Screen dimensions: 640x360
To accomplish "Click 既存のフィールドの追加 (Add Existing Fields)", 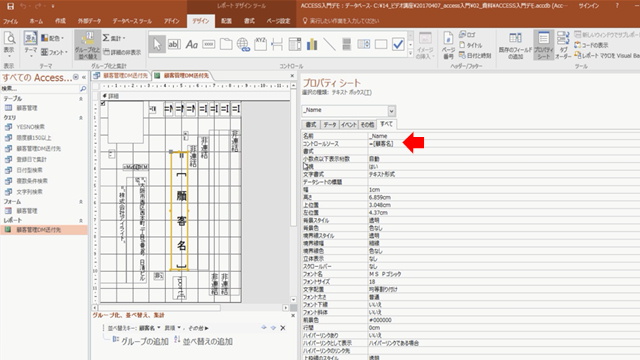I will pyautogui.click(x=515, y=45).
